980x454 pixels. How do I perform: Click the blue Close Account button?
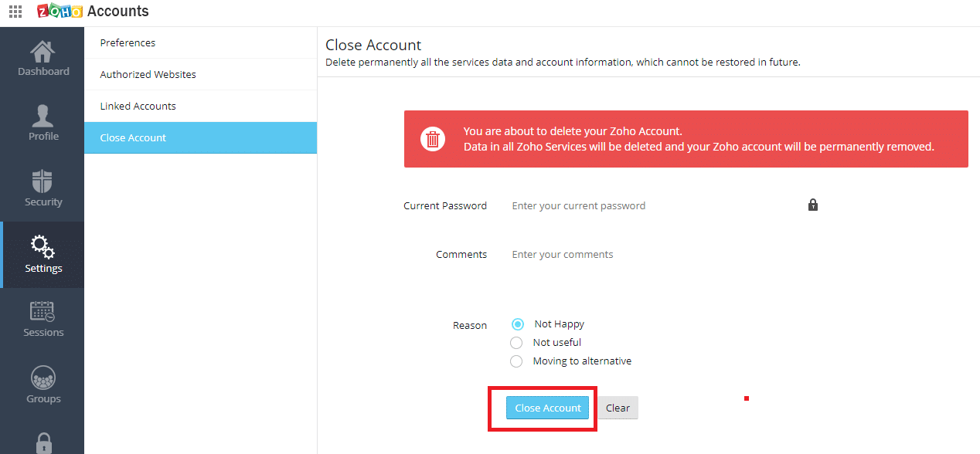pyautogui.click(x=548, y=408)
